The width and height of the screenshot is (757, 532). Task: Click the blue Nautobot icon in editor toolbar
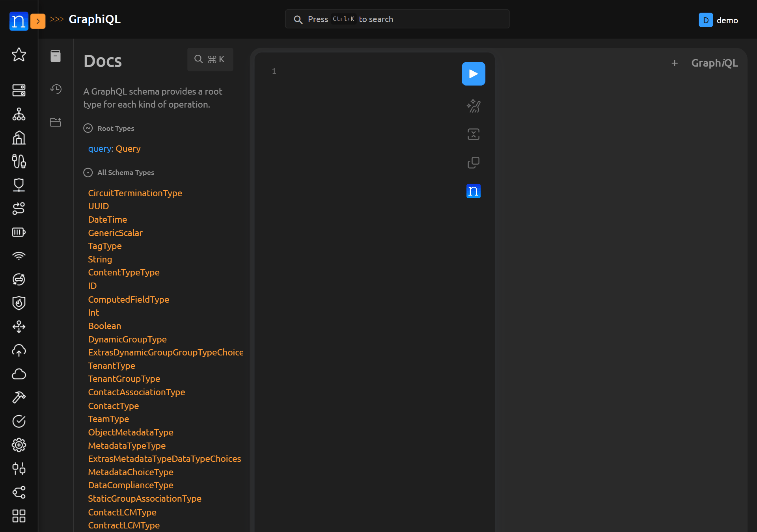[x=473, y=191]
